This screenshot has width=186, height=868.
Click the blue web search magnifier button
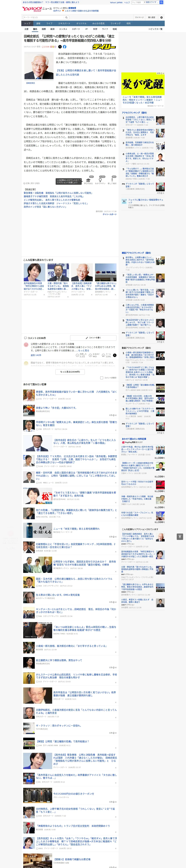pos(161,2)
